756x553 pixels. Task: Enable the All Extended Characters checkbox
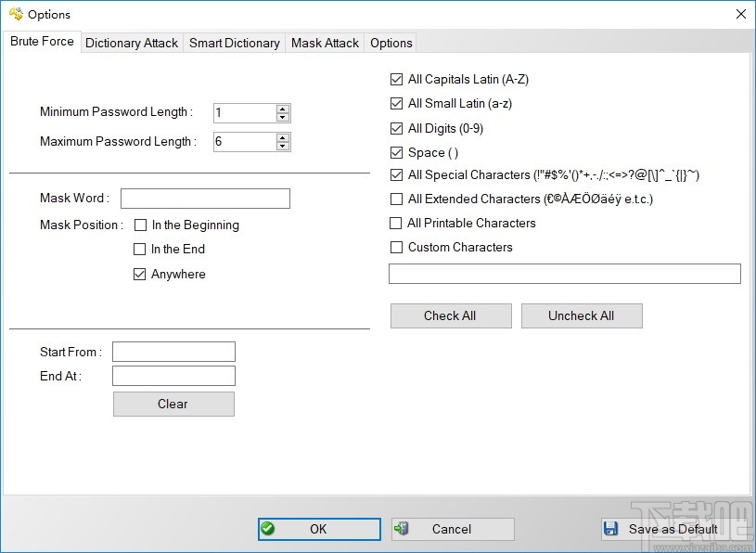pos(396,199)
